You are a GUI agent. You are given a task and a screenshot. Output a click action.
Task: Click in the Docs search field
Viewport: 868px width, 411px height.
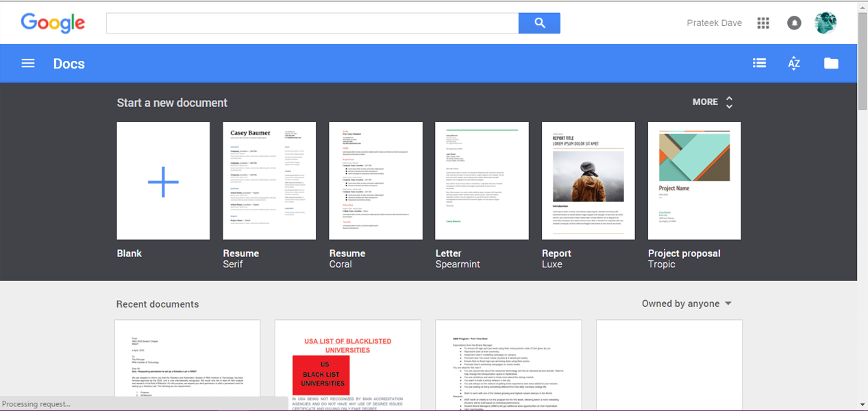312,23
